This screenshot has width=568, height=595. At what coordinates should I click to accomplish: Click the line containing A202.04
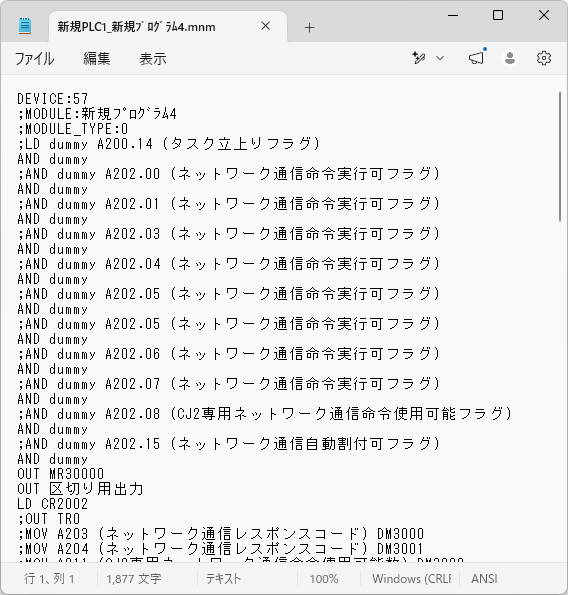click(229, 264)
